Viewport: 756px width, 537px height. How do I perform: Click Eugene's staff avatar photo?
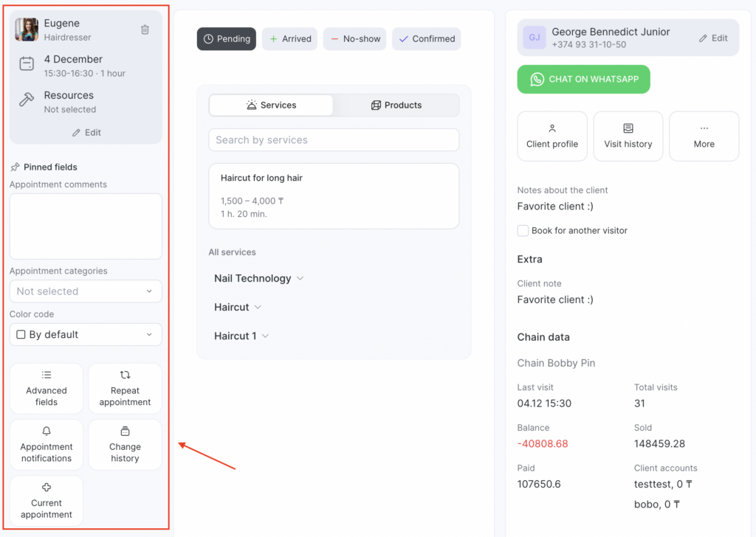tap(27, 30)
